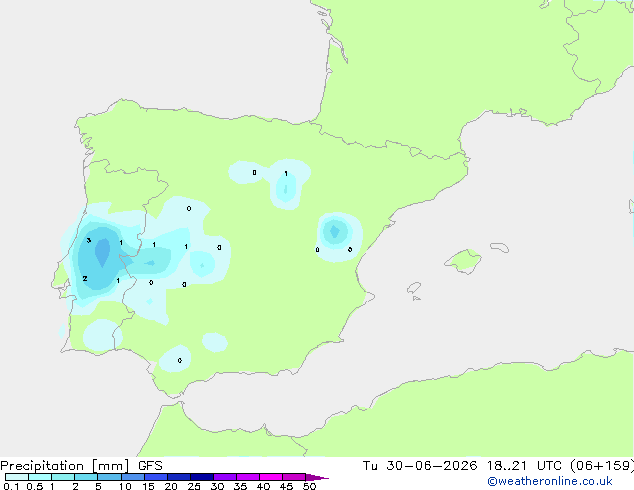Open the weatheronline.co.uk link
Viewport: 634px width, 490px height.
549,481
